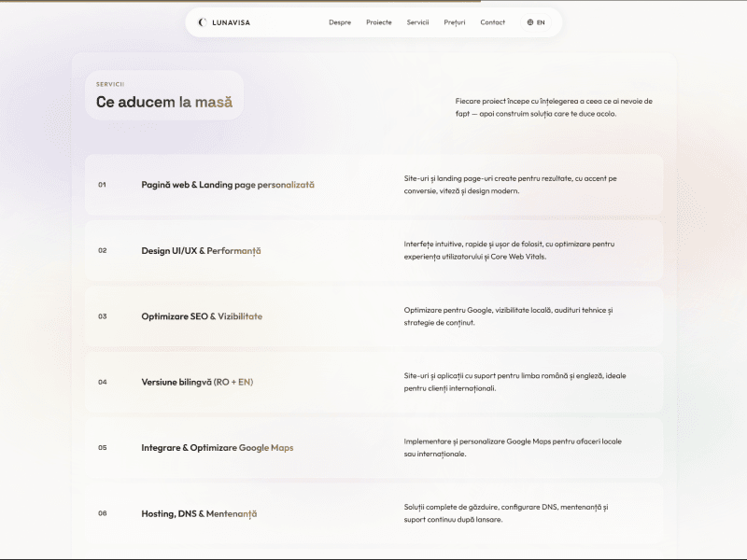Select the Pagină web & Landing page personalizată title
This screenshot has height=560, width=747.
228,185
